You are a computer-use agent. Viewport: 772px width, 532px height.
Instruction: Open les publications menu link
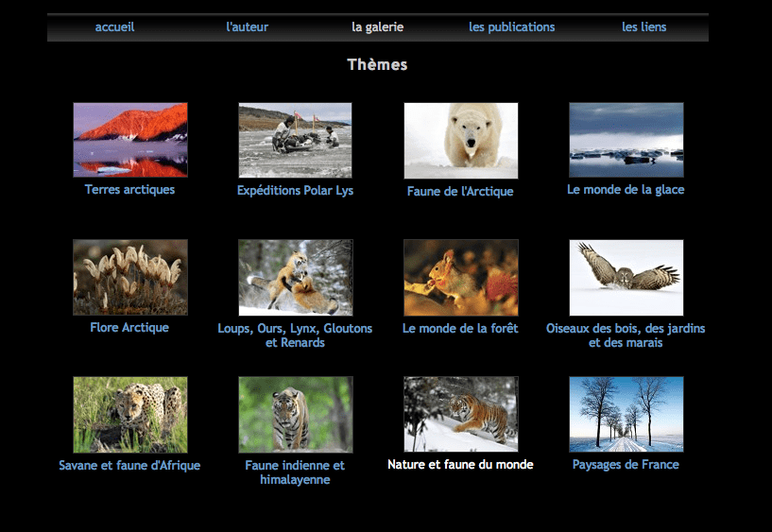511,27
